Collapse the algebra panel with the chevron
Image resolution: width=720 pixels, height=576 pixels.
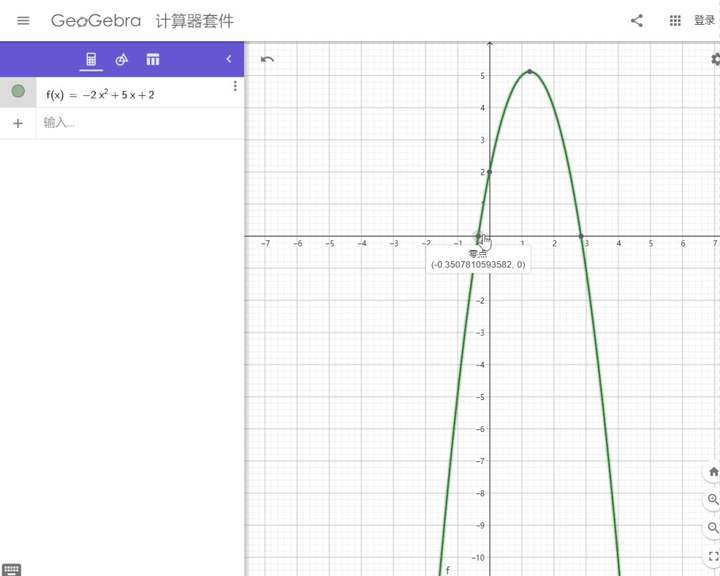pyautogui.click(x=229, y=59)
